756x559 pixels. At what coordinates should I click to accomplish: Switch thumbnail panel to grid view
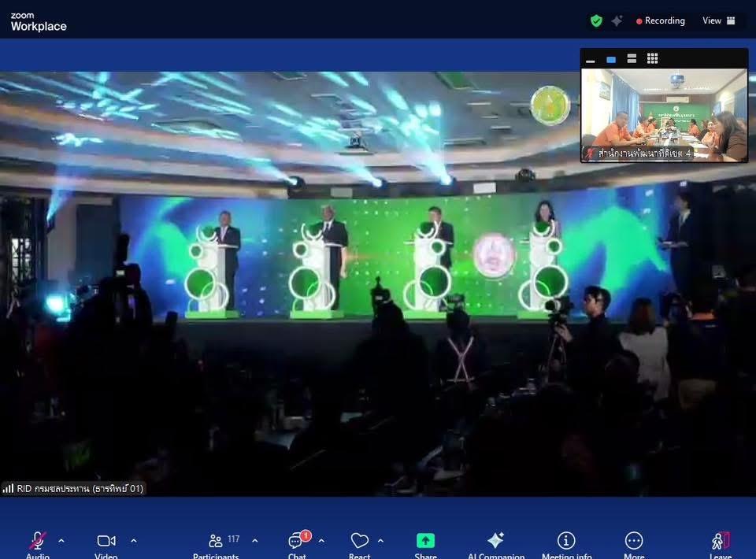click(x=652, y=59)
